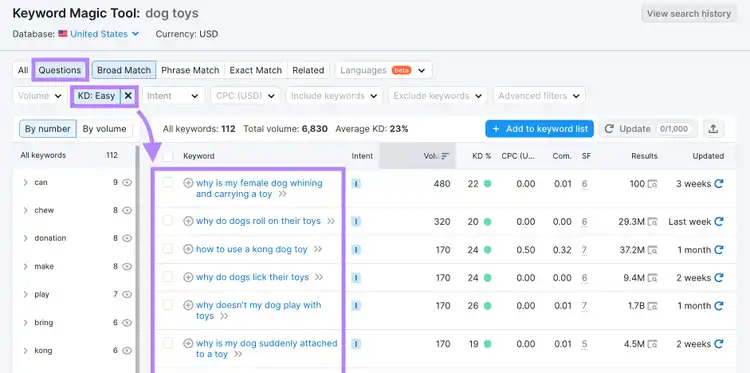This screenshot has width=750, height=373.
Task: Add 'how to use a kong dog toy' via plus icon
Action: [188, 249]
